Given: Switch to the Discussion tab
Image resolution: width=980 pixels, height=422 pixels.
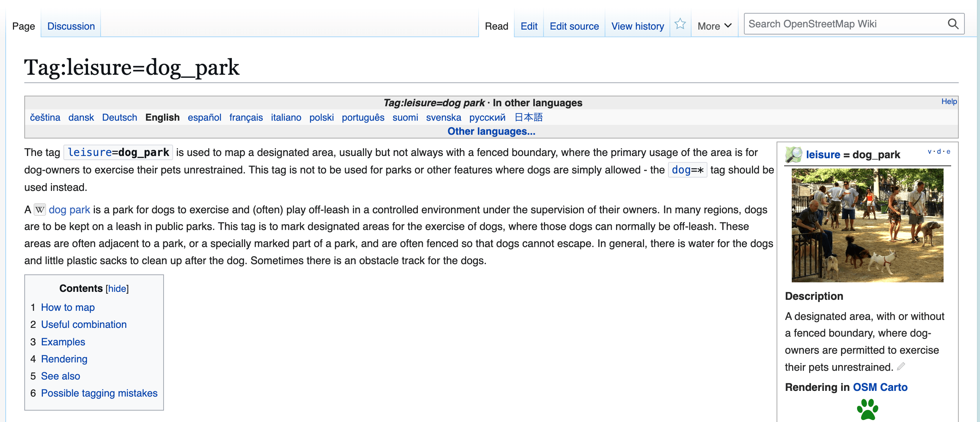Looking at the screenshot, I should pyautogui.click(x=71, y=26).
